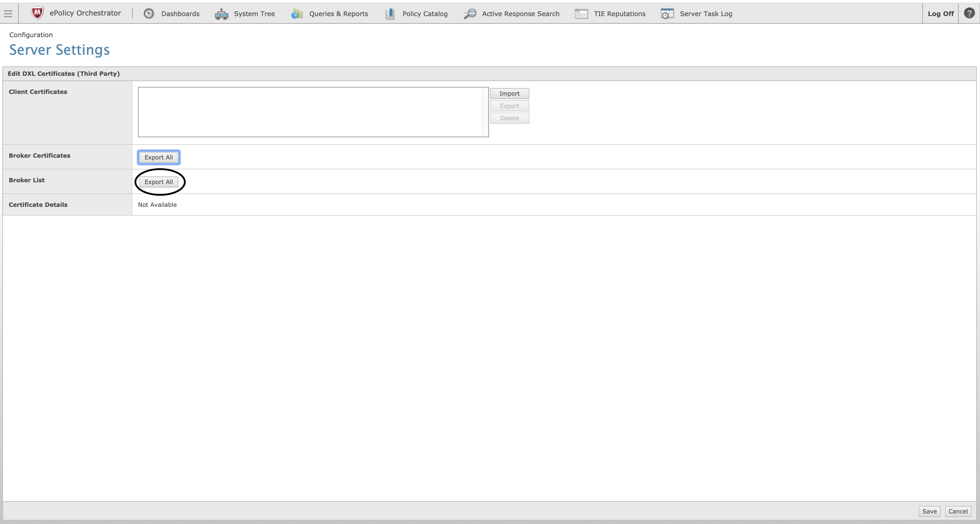Cancel editing DXL certificates
Image resolution: width=980 pixels, height=524 pixels.
coord(958,511)
